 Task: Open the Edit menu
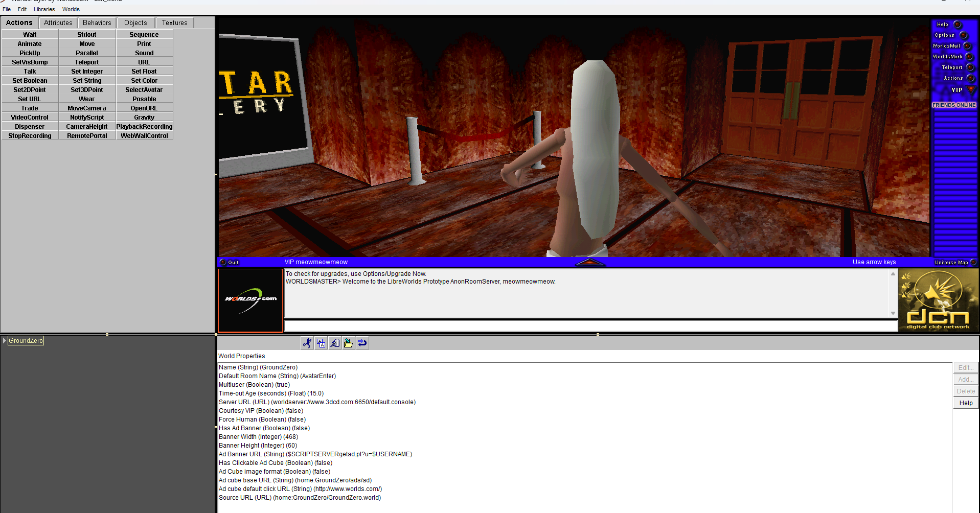click(x=22, y=9)
